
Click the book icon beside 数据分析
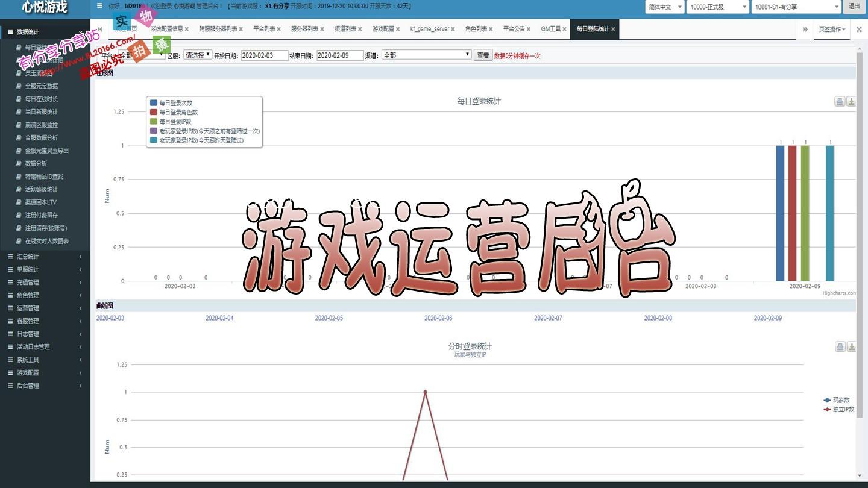click(19, 163)
